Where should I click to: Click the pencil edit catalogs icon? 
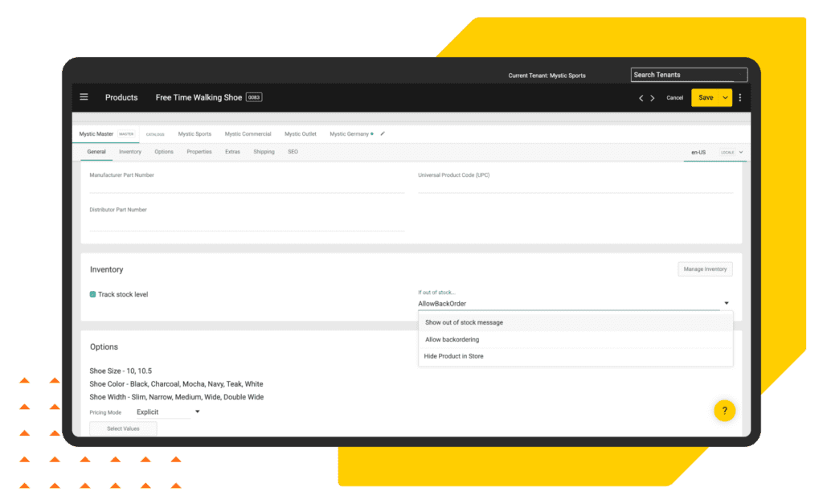coord(383,134)
